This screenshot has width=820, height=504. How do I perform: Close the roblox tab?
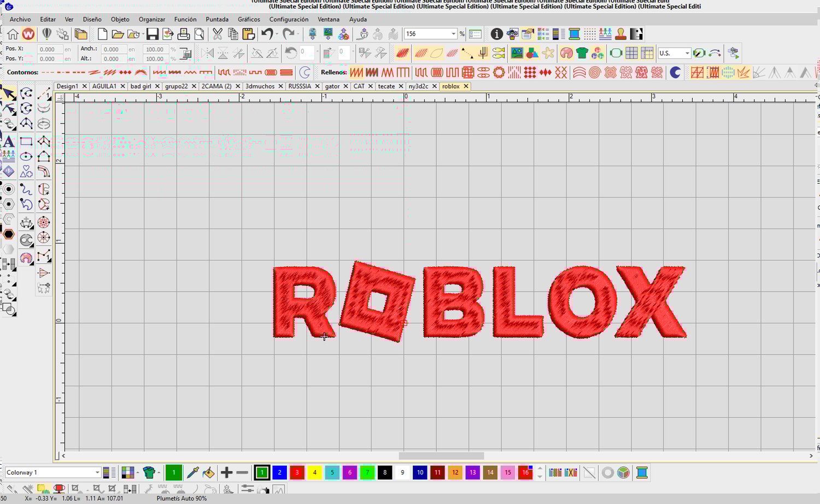(x=466, y=86)
